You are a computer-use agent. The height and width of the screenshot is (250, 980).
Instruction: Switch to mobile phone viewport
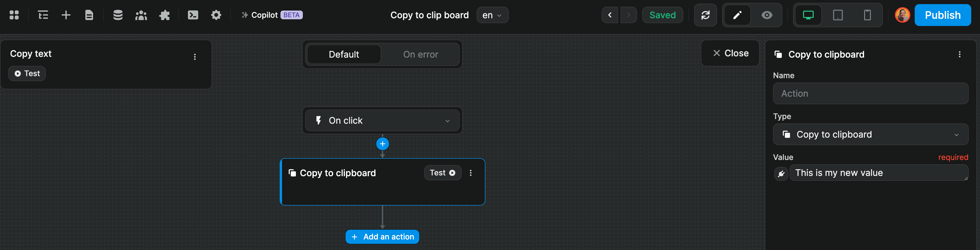tap(867, 15)
